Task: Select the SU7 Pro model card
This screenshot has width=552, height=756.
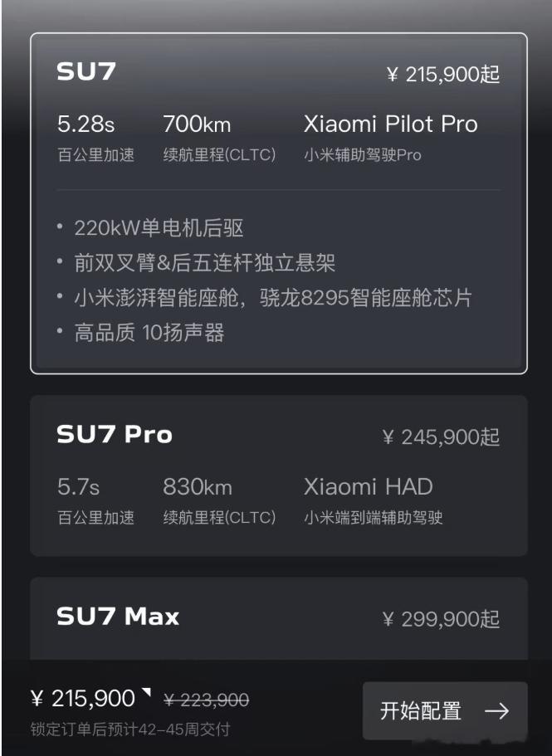Action: (279, 476)
